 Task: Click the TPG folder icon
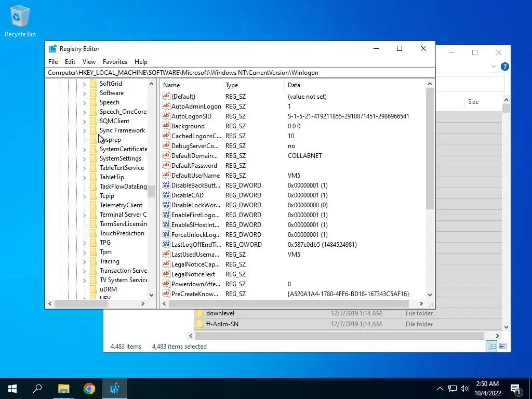(94, 243)
